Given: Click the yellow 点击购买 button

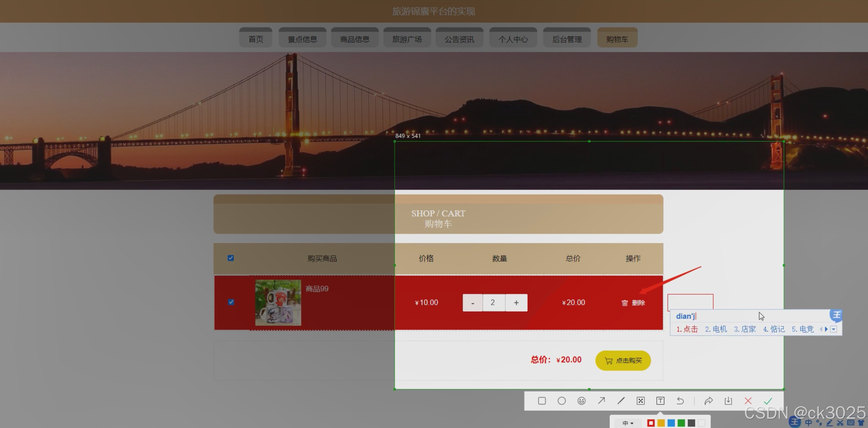Looking at the screenshot, I should [623, 360].
